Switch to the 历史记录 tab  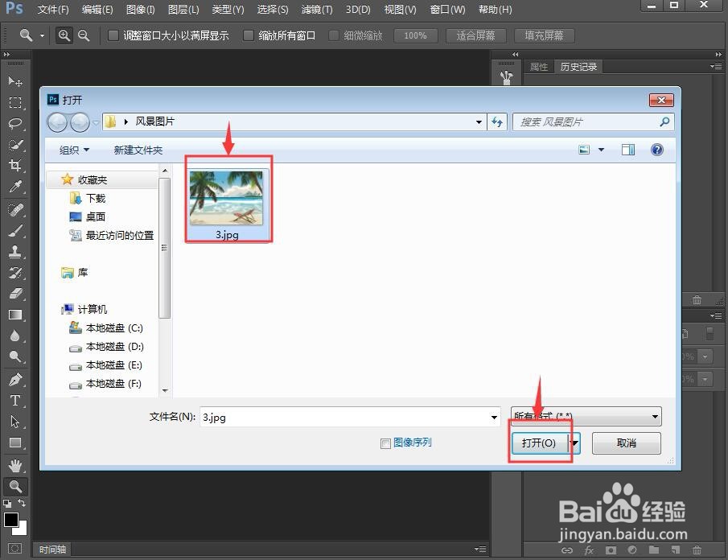point(578,67)
